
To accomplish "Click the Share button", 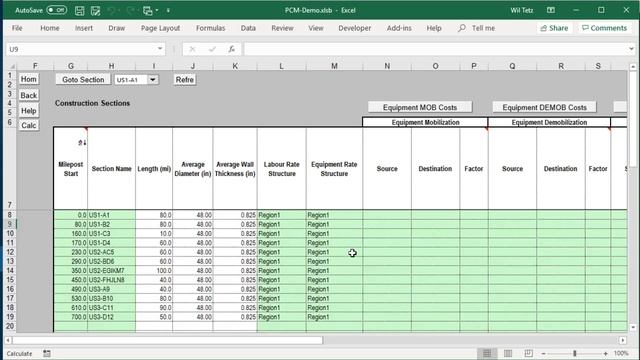I will [554, 28].
